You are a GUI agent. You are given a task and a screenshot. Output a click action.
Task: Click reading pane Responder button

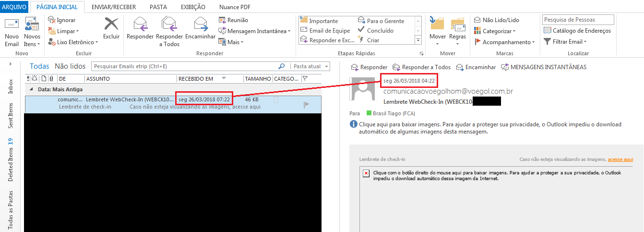(x=369, y=67)
